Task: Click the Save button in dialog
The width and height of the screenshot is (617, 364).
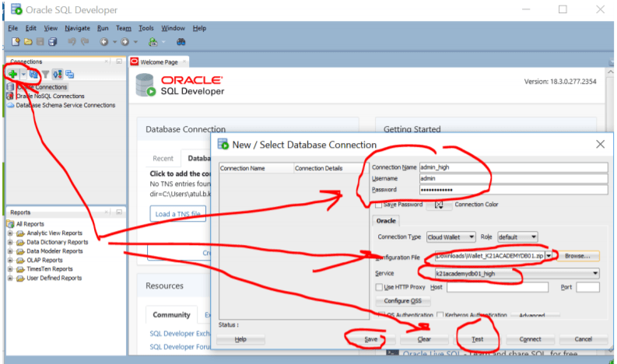Action: pyautogui.click(x=370, y=339)
